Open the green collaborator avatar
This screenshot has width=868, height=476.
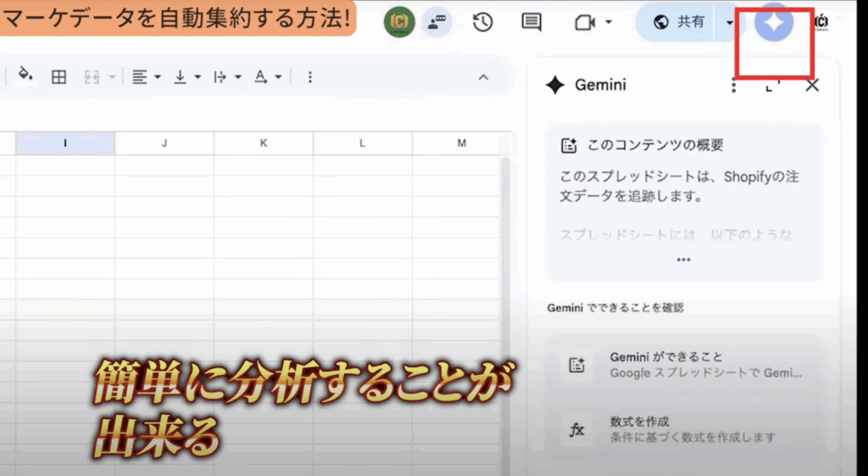click(398, 23)
